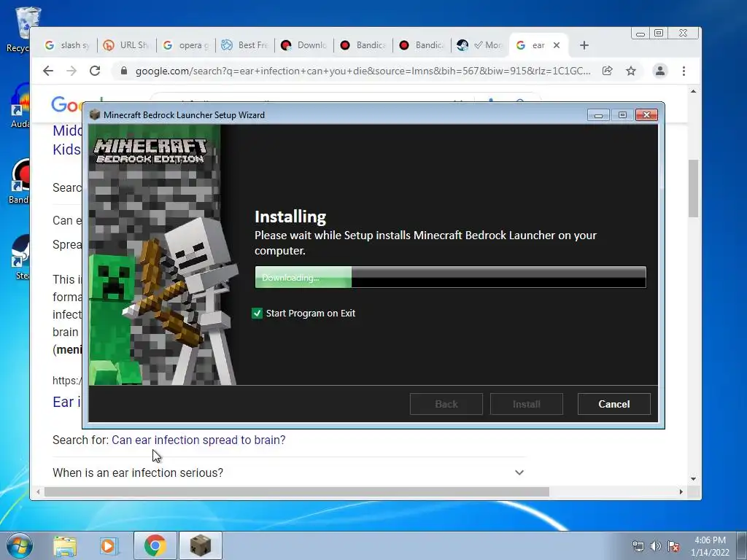Open the volume control in system tray
Image resolution: width=747 pixels, height=560 pixels.
tap(656, 546)
